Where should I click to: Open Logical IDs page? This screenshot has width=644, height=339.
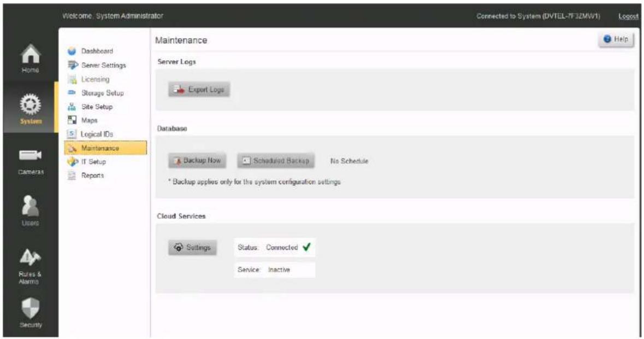coord(97,134)
